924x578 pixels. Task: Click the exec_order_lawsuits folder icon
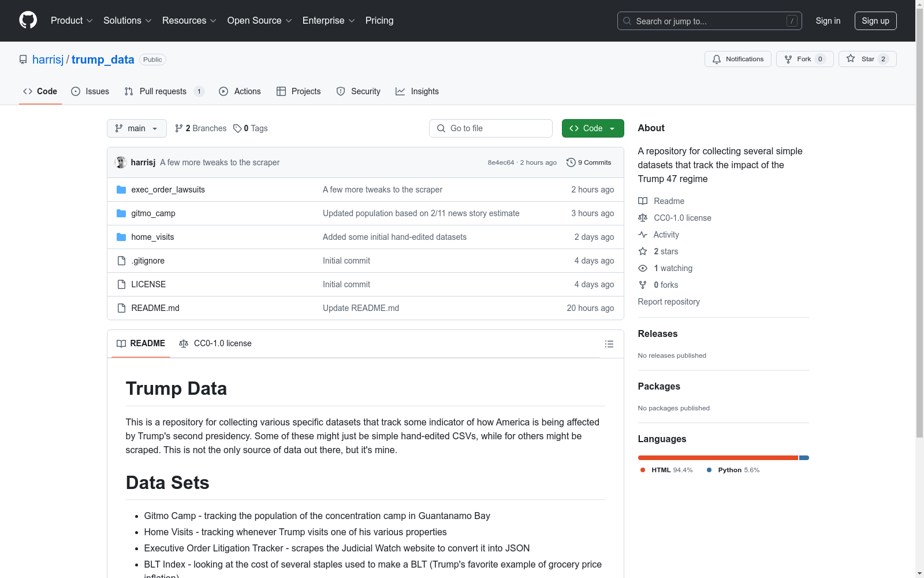121,190
